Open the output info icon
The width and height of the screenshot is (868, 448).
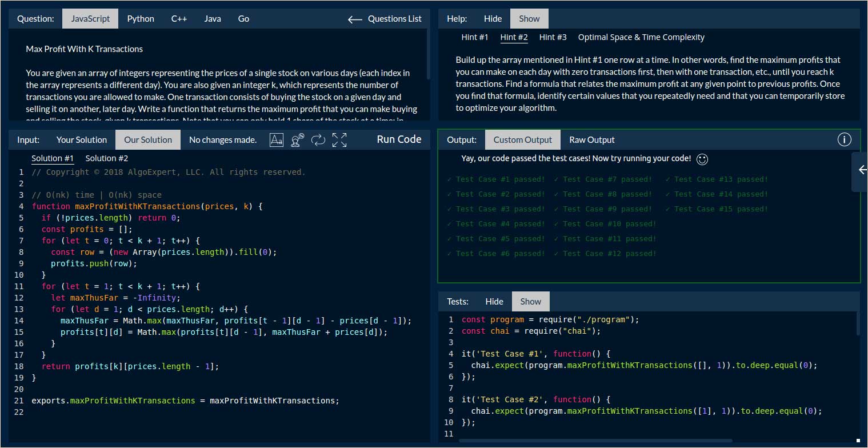(844, 139)
